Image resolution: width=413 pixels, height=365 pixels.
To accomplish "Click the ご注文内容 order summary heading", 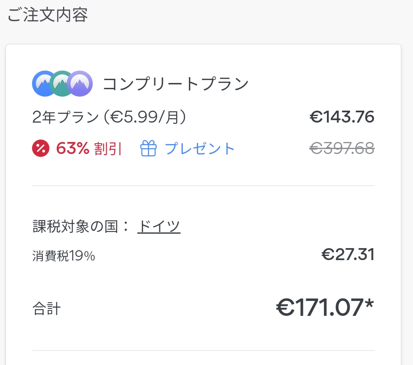I will point(48,15).
